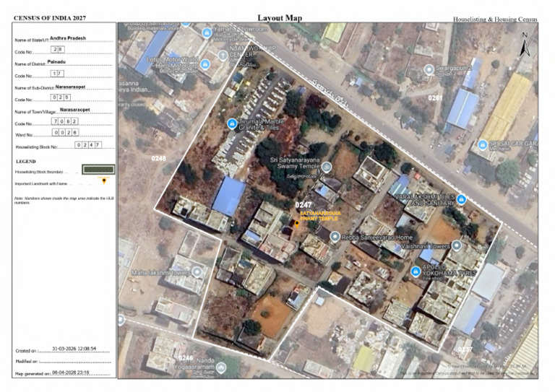Click the 0261 block label across the road
This screenshot has width=555, height=392.
435,98
